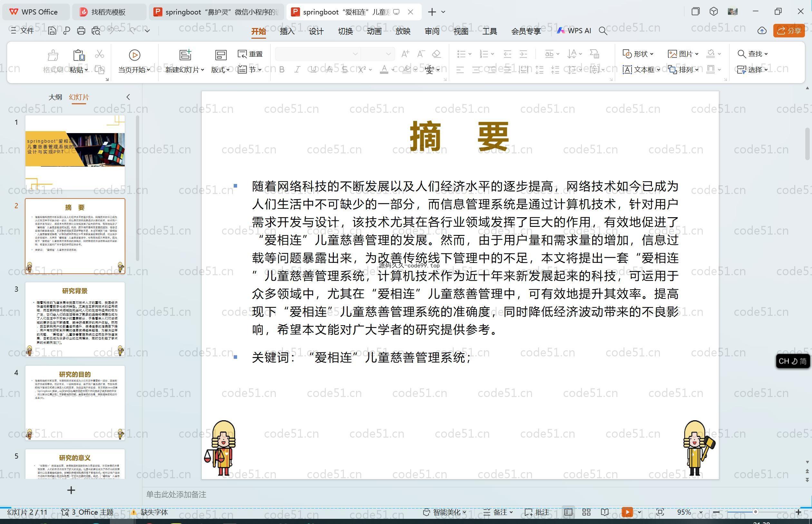812x524 pixels.
Task: Click the Increase indent icon
Action: (x=523, y=54)
